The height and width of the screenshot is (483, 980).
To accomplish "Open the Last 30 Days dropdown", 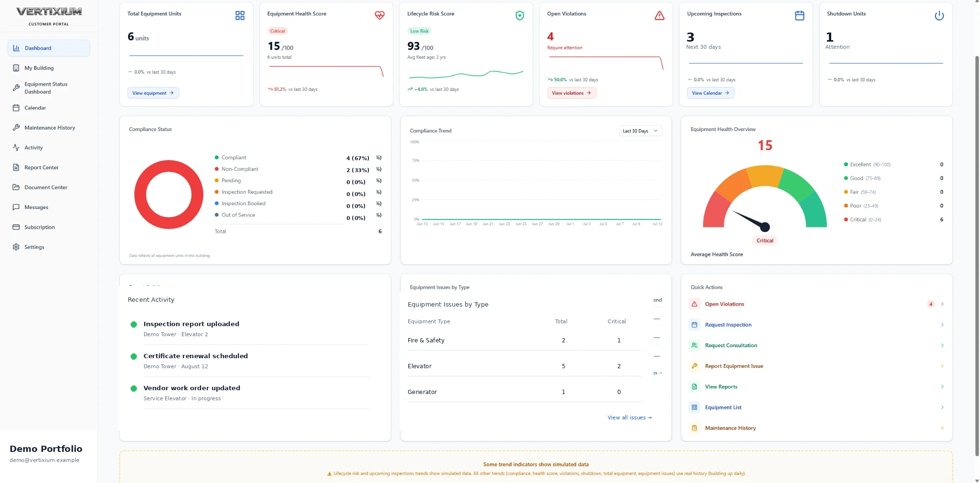I will click(640, 131).
